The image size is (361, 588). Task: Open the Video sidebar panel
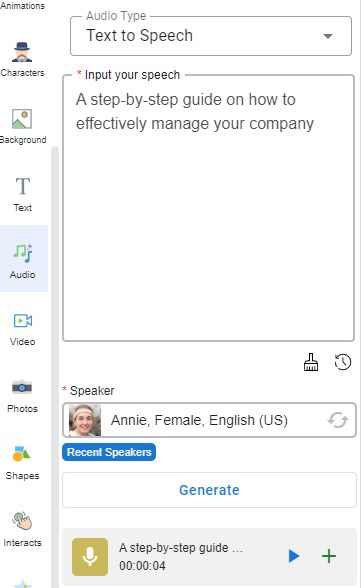(23, 329)
